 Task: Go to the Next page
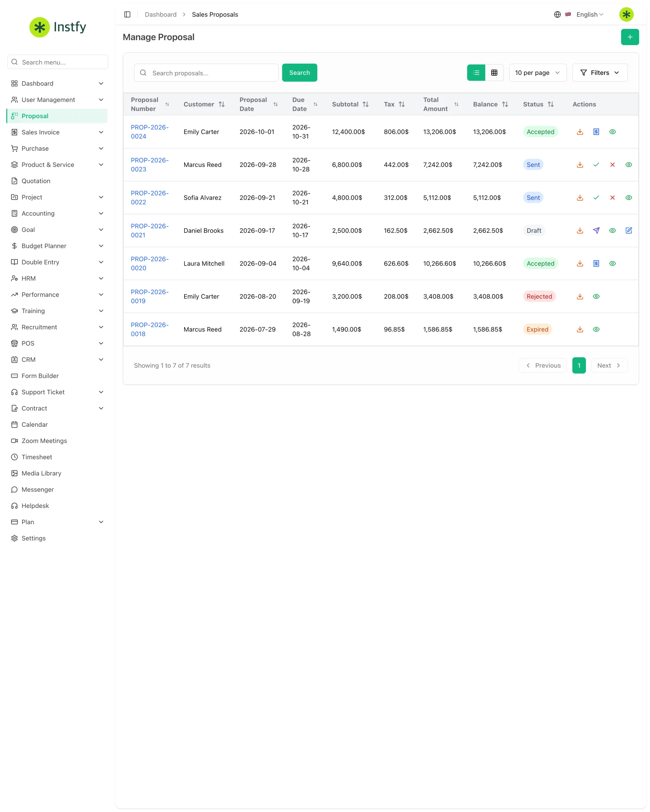tap(609, 365)
